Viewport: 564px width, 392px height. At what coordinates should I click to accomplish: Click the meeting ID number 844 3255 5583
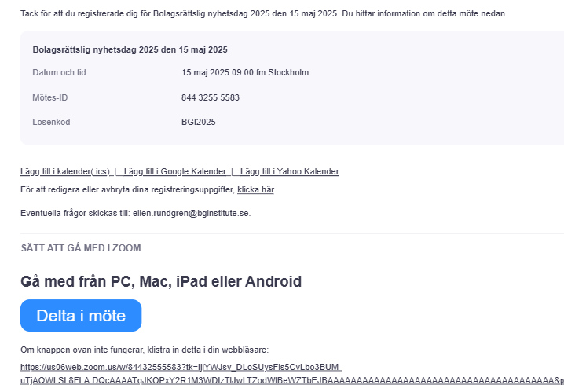pos(211,97)
